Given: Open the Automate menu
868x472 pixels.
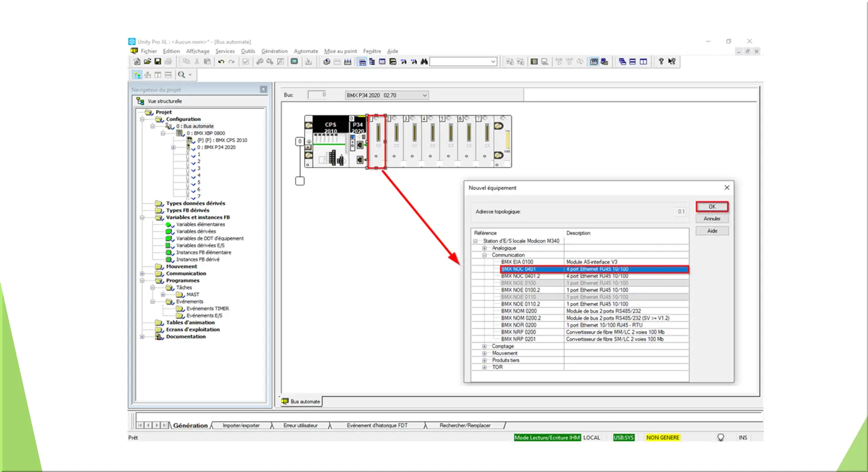Looking at the screenshot, I should click(x=306, y=51).
